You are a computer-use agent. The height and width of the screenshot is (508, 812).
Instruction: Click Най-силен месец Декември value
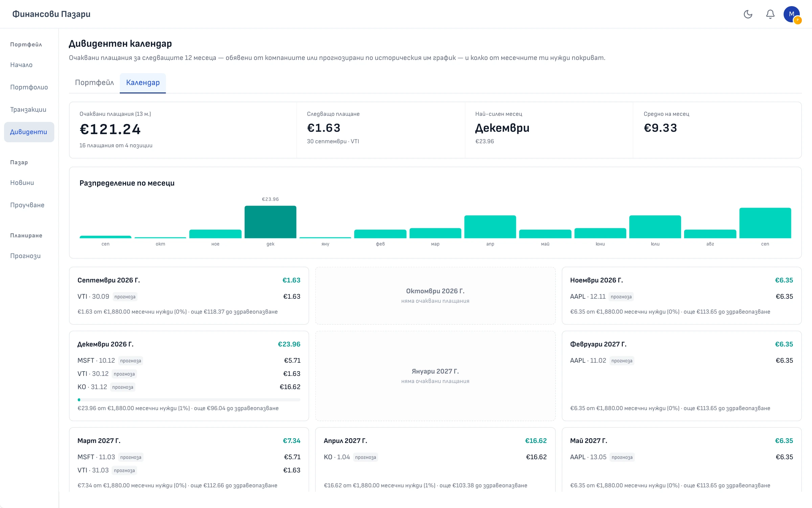click(x=502, y=128)
